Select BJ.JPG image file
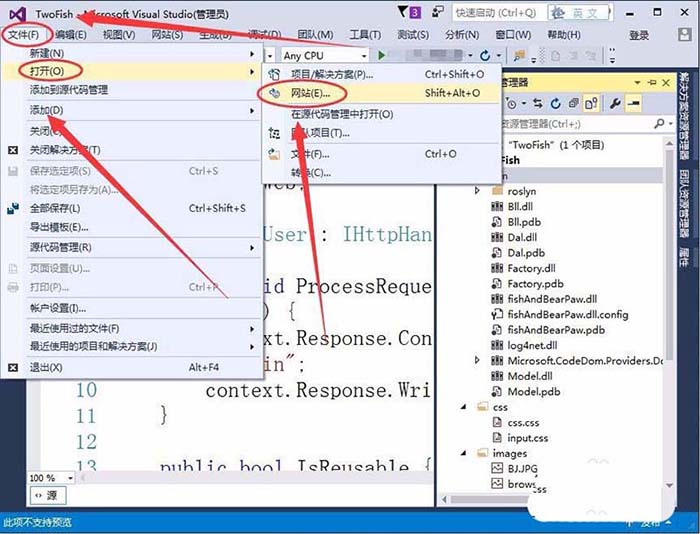The height and width of the screenshot is (534, 700). pyautogui.click(x=522, y=469)
